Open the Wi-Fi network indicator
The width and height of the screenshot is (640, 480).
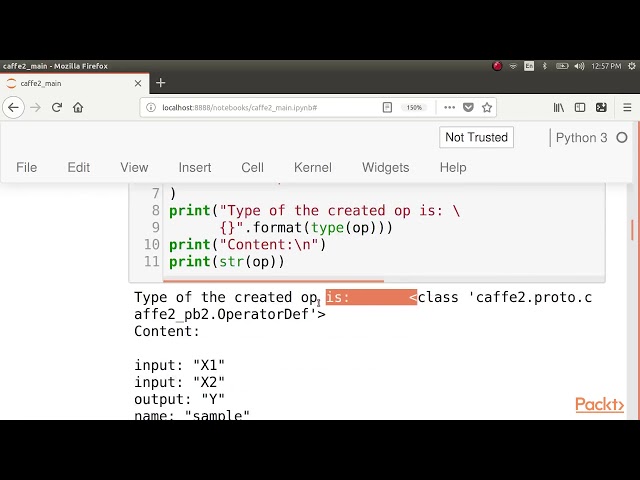coord(513,66)
